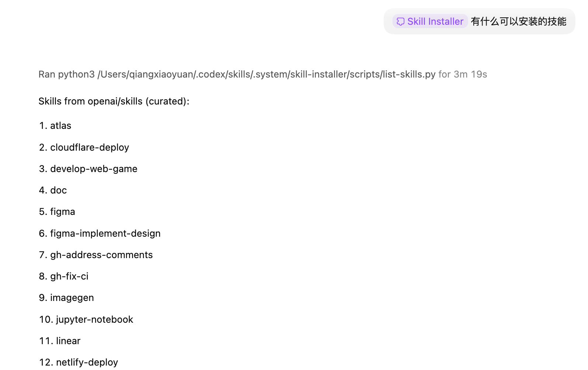Select the 'gh-fix-ci' skill entry
The height and width of the screenshot is (370, 588).
(69, 276)
